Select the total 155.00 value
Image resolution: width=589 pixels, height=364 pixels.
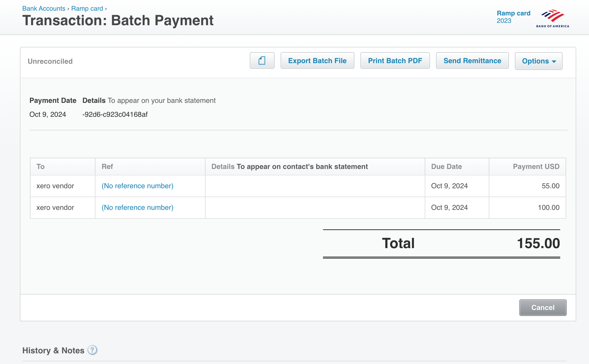538,243
